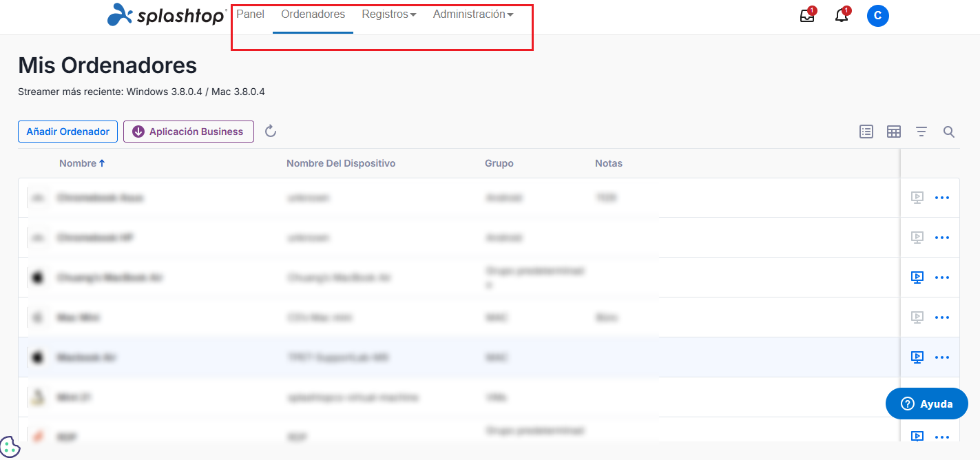More options dots for Chromebook Asus row

(x=942, y=198)
